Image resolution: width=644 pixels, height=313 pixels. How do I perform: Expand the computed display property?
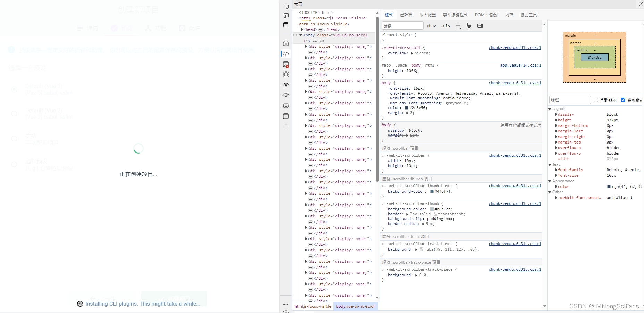[x=556, y=114]
